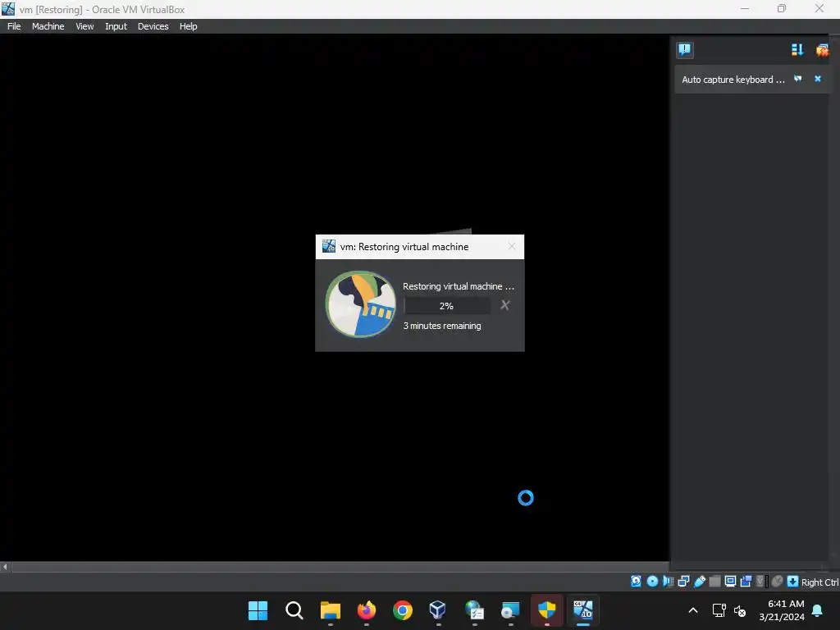Click the '3 minutes remaining' text
The width and height of the screenshot is (840, 630).
tap(442, 326)
